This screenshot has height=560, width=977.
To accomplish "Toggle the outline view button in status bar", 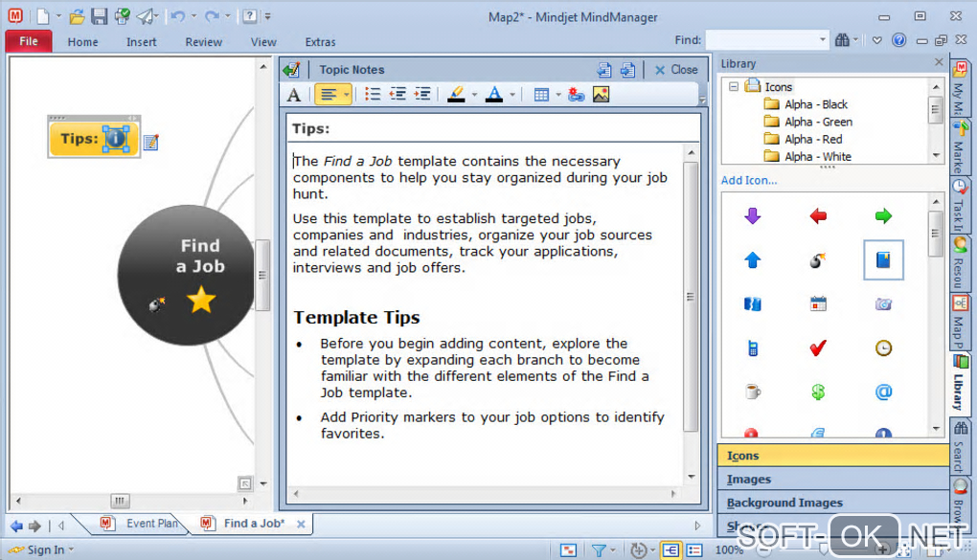I will click(694, 550).
